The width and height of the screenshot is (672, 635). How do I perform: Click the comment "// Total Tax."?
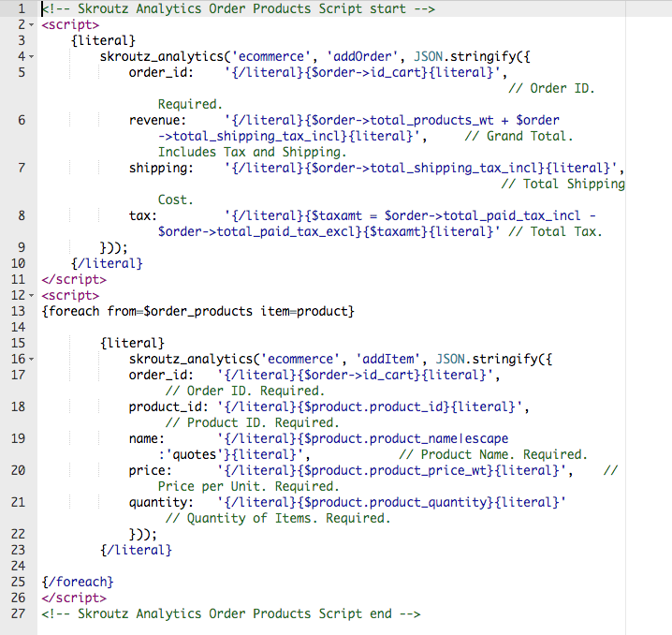[x=555, y=231]
